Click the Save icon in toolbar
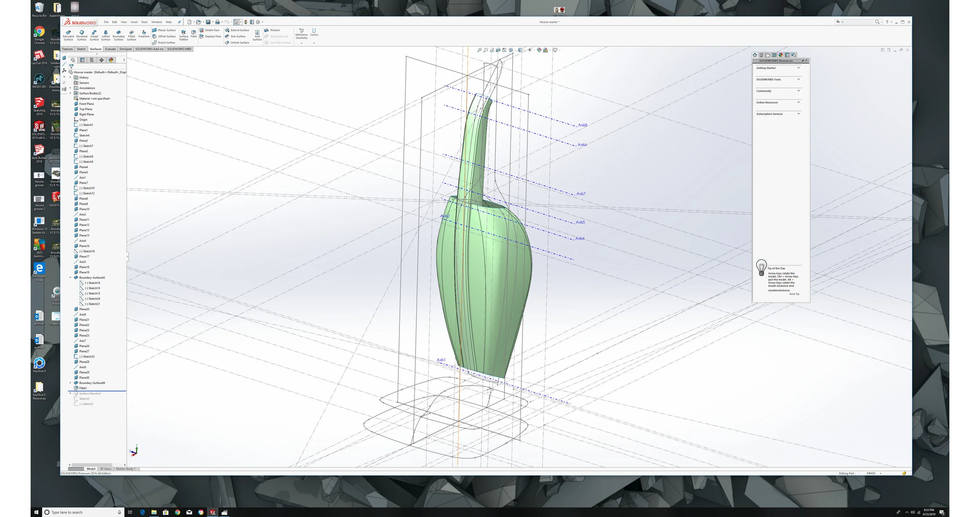This screenshot has height=517, width=980. (x=208, y=22)
